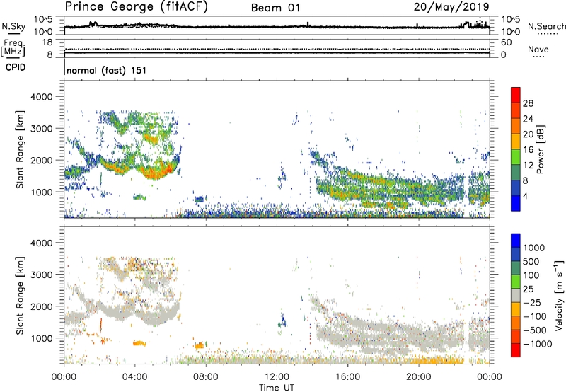Click the 'normal (fast) 151' CPID text

tap(107, 70)
